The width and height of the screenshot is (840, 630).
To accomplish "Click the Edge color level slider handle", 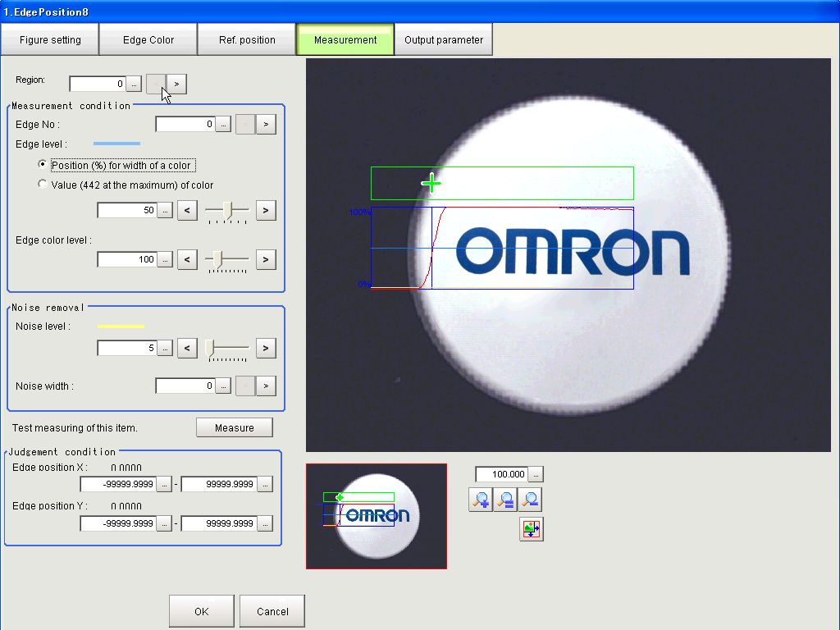I will pos(217,259).
